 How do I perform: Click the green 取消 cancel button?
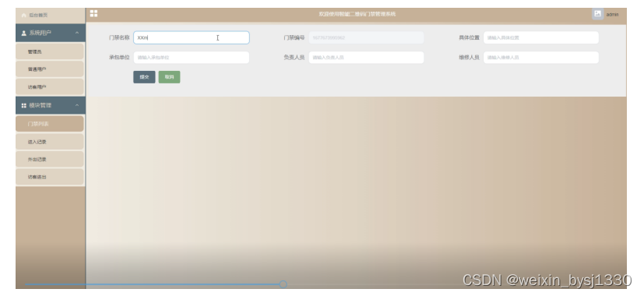169,77
